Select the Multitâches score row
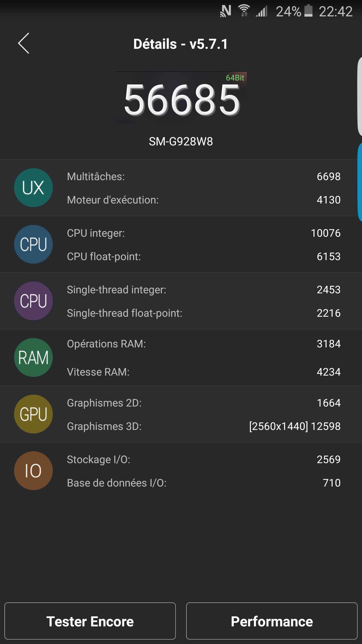 coord(204,177)
